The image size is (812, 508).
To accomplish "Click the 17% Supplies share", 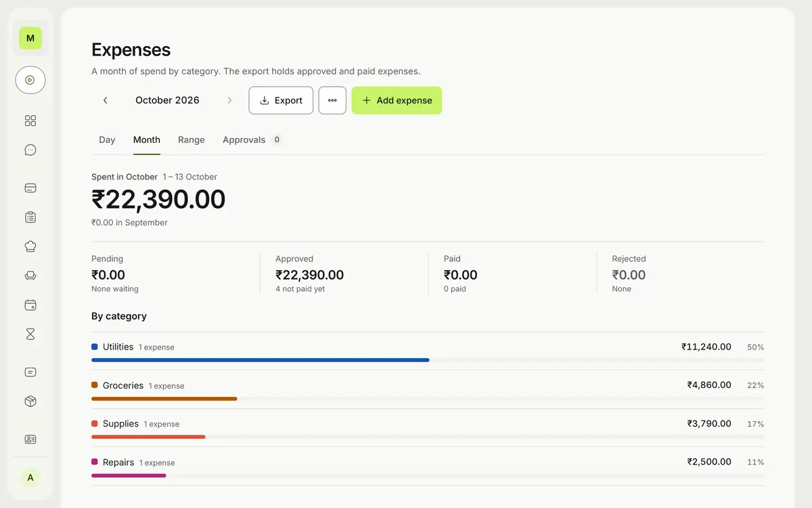I will coord(755,424).
